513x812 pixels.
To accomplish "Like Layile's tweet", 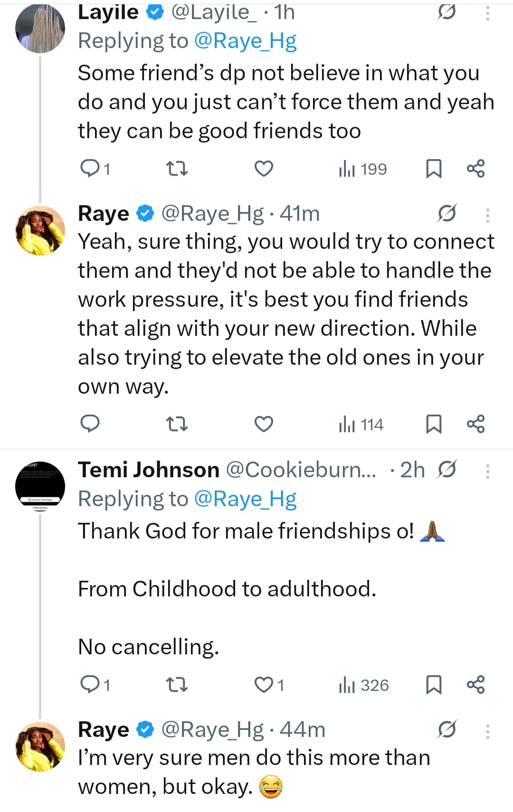I will coord(264,169).
